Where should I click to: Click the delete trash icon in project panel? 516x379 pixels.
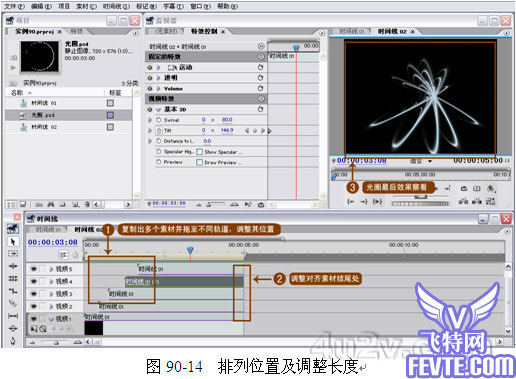[x=87, y=204]
